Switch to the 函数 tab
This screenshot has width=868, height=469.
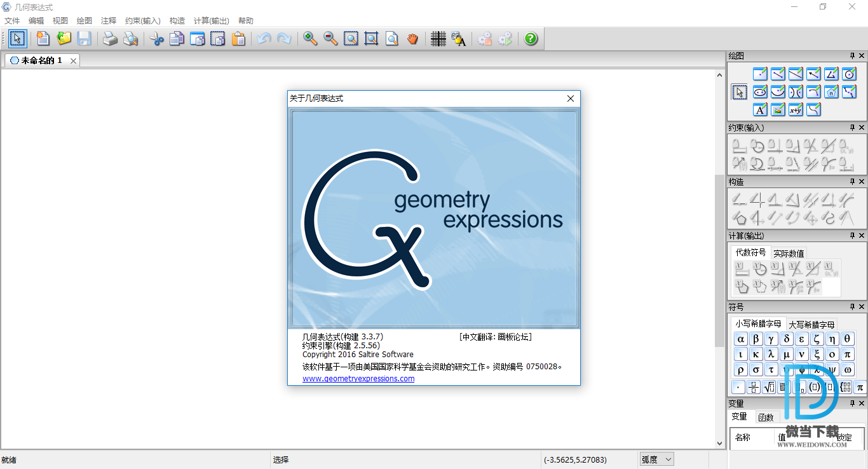tap(766, 418)
